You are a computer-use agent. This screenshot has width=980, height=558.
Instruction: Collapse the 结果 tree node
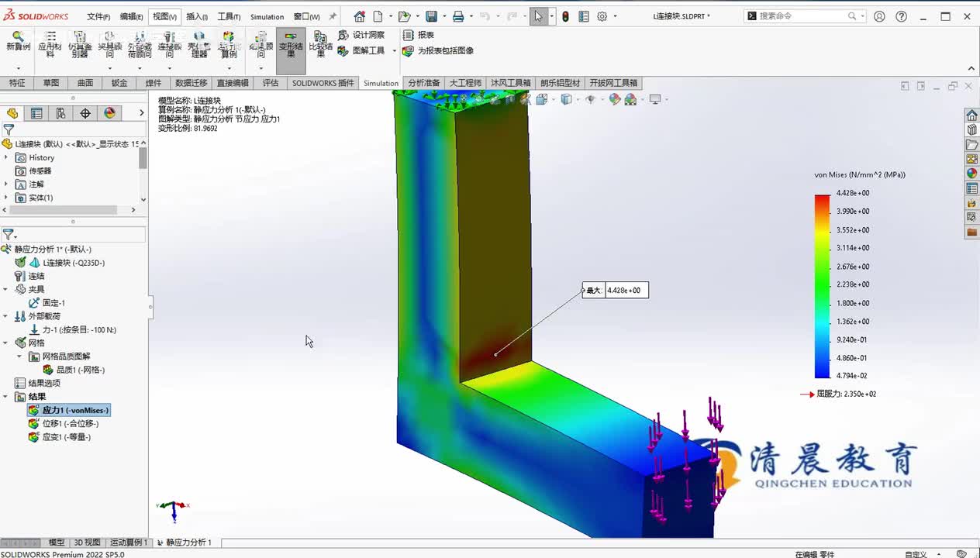coord(5,397)
